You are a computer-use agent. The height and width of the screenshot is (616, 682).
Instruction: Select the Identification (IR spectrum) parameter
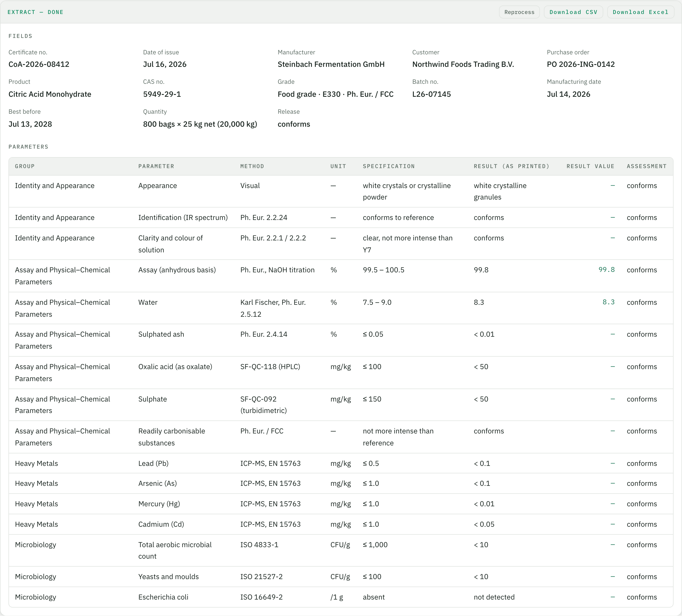pyautogui.click(x=183, y=218)
